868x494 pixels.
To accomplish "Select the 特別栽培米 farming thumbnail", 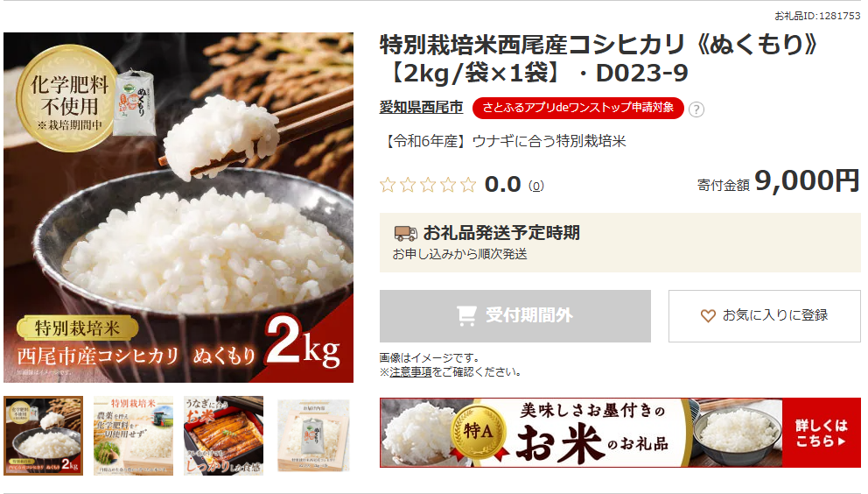I will pos(133,436).
